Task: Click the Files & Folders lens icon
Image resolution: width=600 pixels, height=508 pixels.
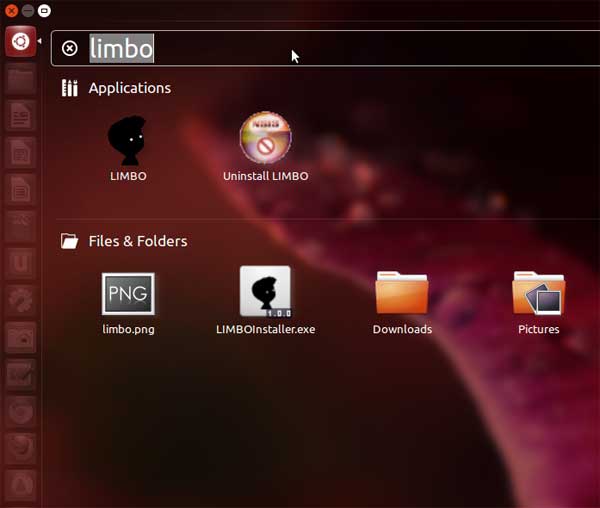Action: pos(70,241)
